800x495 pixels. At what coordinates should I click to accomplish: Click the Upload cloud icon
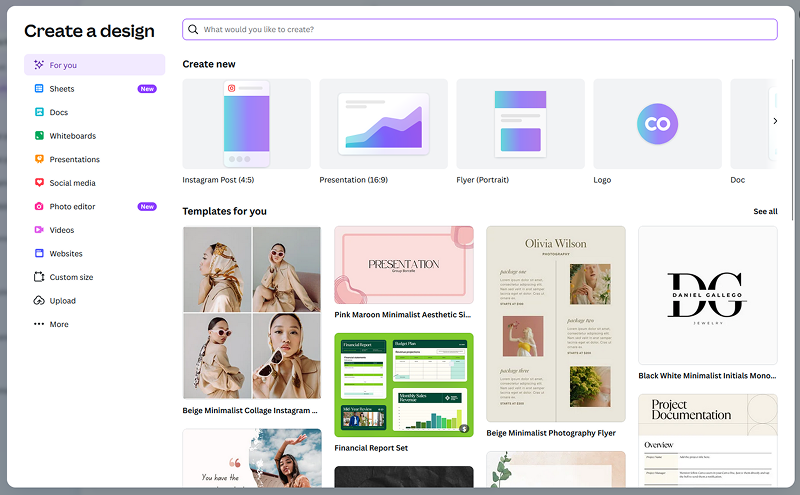pos(39,301)
